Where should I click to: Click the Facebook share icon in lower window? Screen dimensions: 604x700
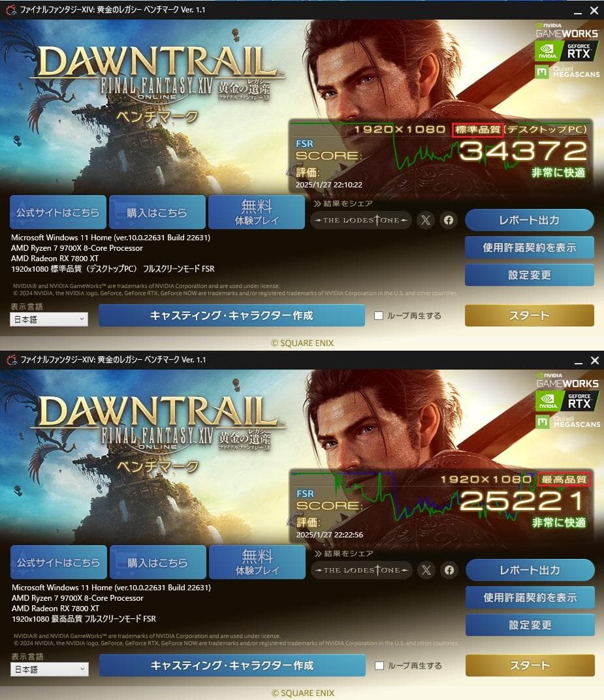(x=449, y=570)
